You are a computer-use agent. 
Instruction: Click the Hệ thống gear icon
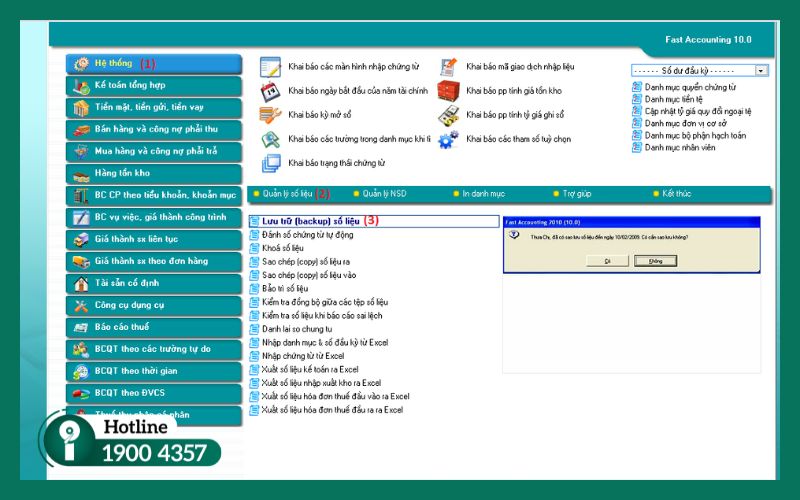point(81,64)
